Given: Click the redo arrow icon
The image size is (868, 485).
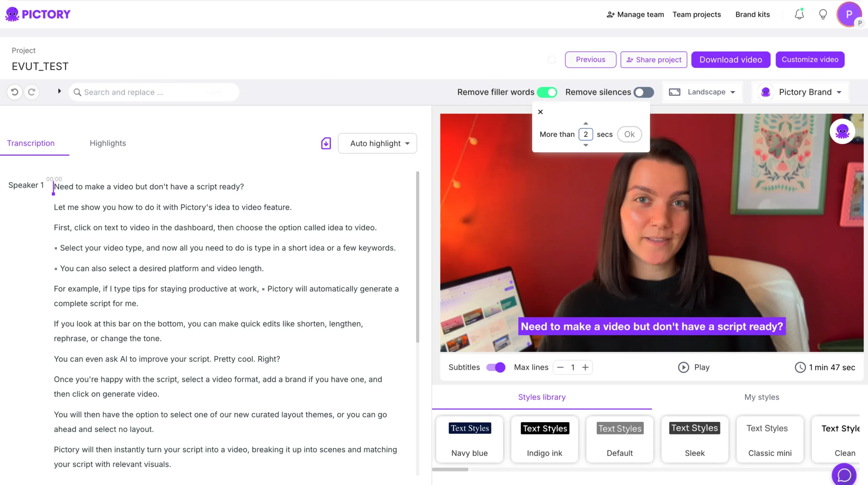Looking at the screenshot, I should [32, 92].
